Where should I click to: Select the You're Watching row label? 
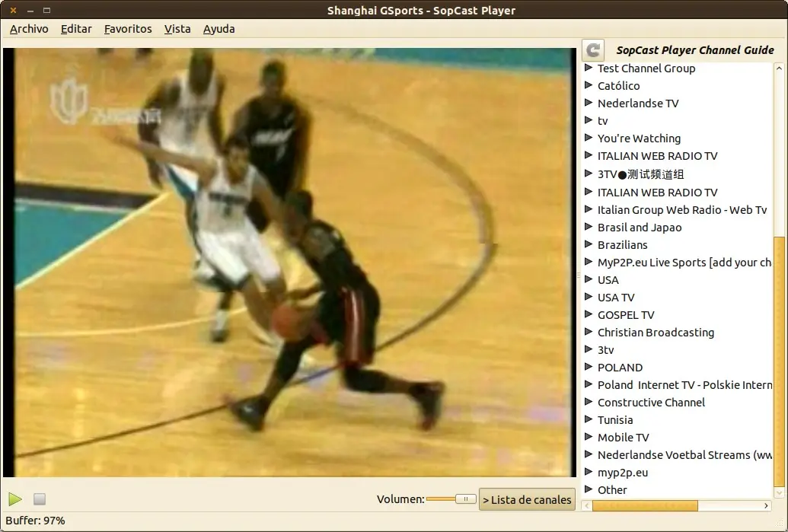pos(639,139)
